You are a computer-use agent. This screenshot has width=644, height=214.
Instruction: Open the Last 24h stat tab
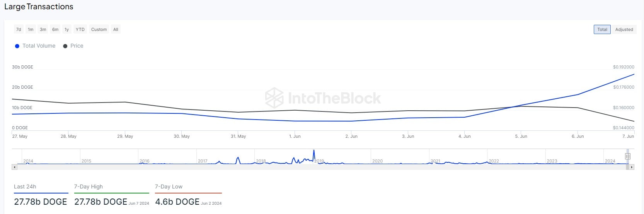point(25,187)
